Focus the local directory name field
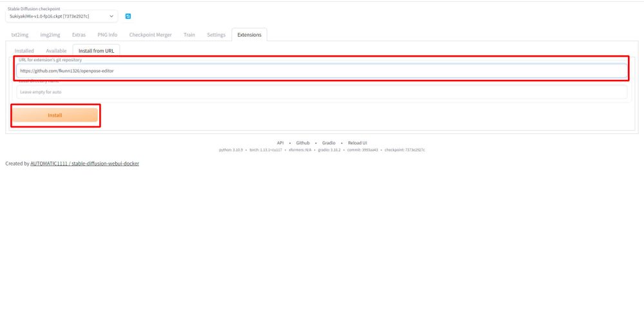The width and height of the screenshot is (644, 313). coord(322,92)
